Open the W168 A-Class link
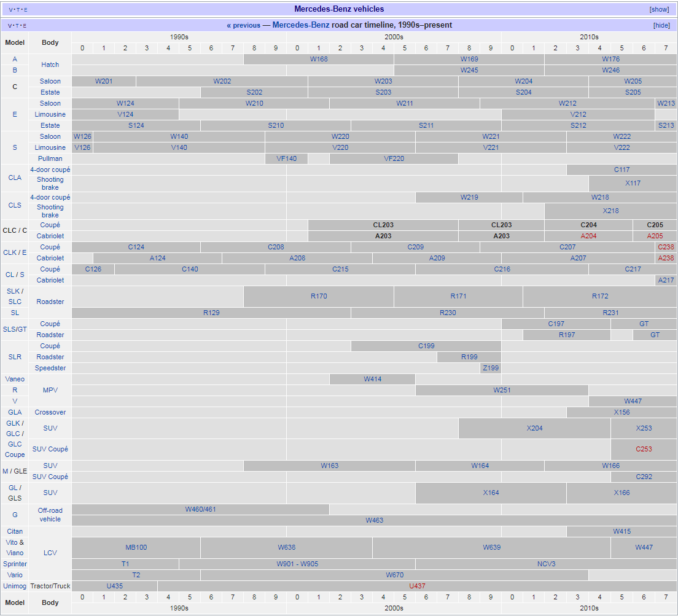Screen dimensions: 678x616 319,59
